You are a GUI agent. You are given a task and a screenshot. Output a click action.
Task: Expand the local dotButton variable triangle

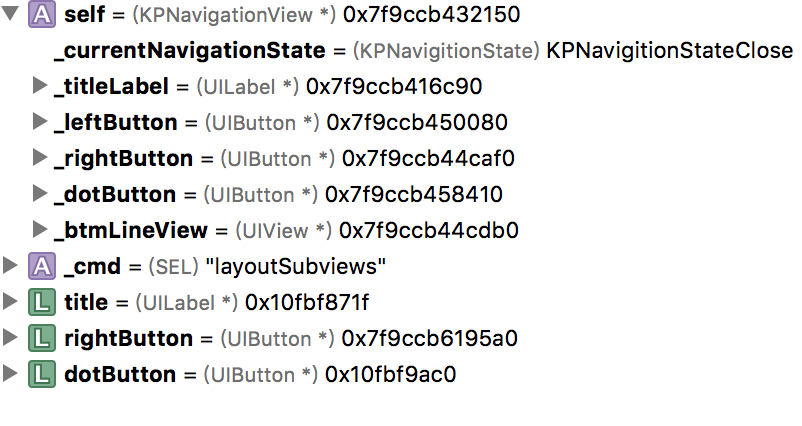[x=10, y=373]
